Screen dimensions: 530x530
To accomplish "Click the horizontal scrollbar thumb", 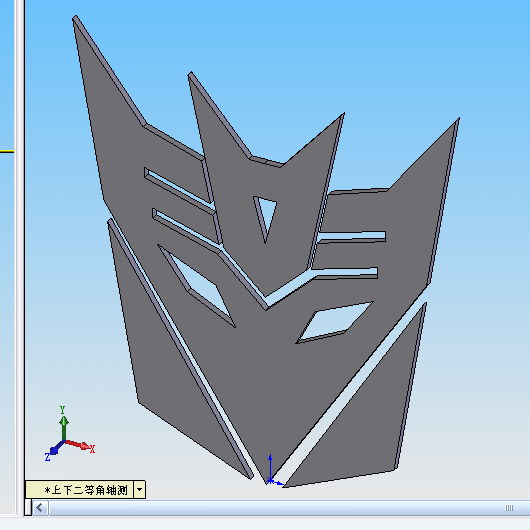I will [x=289, y=508].
